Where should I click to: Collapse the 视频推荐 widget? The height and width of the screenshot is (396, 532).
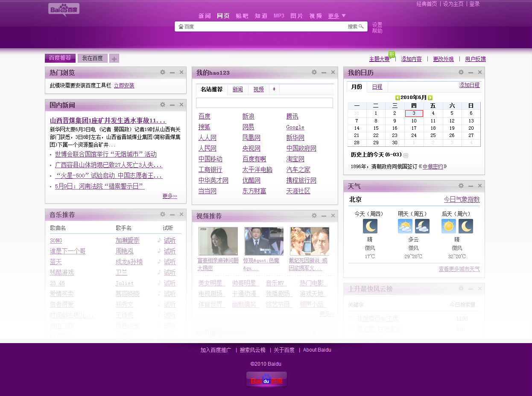(324, 216)
